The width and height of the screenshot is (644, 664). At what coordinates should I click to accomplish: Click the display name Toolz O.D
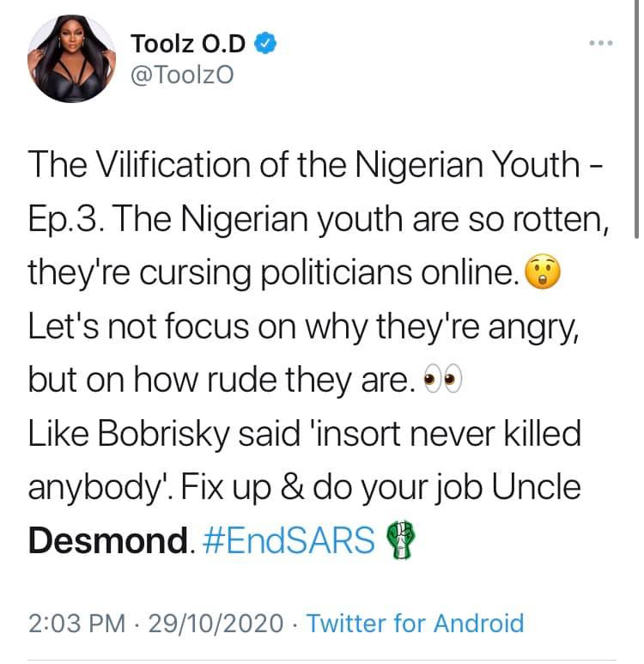point(189,43)
